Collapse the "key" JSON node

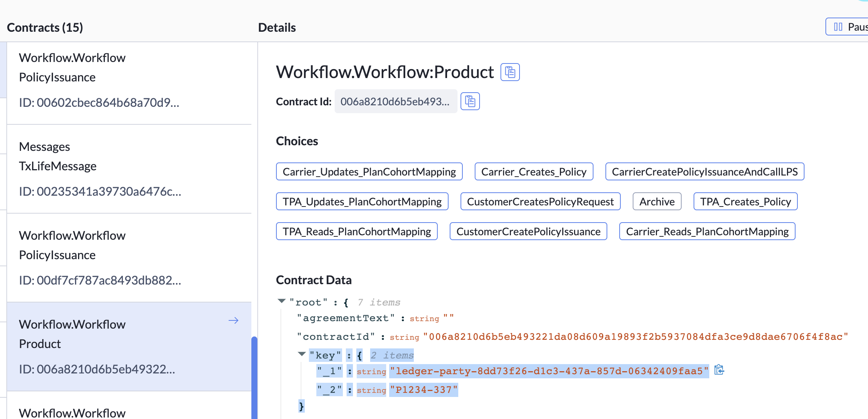coord(302,354)
